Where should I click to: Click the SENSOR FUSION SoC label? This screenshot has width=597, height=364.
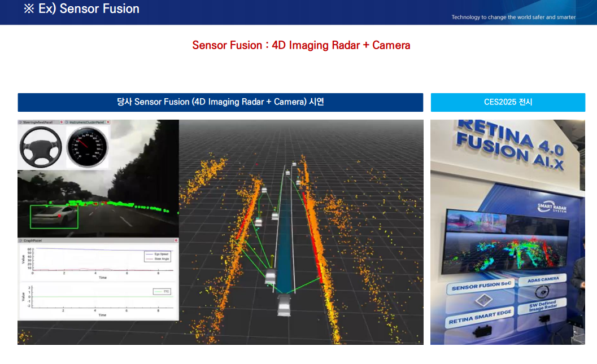click(481, 287)
